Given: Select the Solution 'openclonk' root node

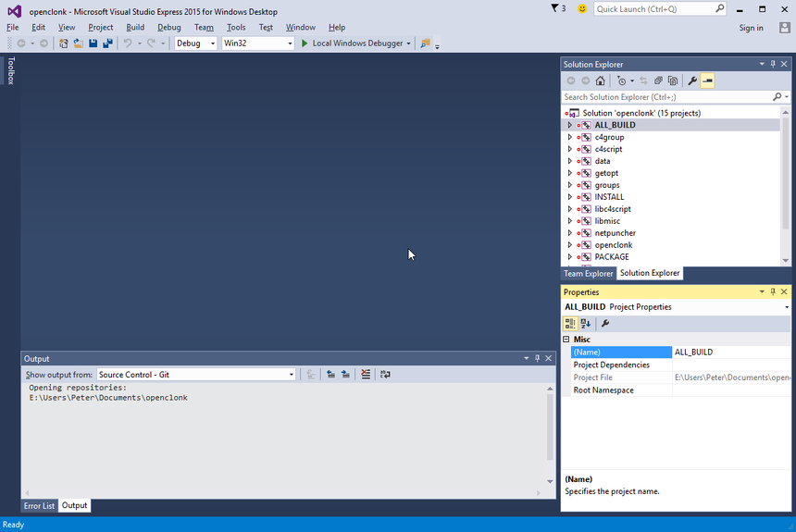Looking at the screenshot, I should [x=641, y=113].
